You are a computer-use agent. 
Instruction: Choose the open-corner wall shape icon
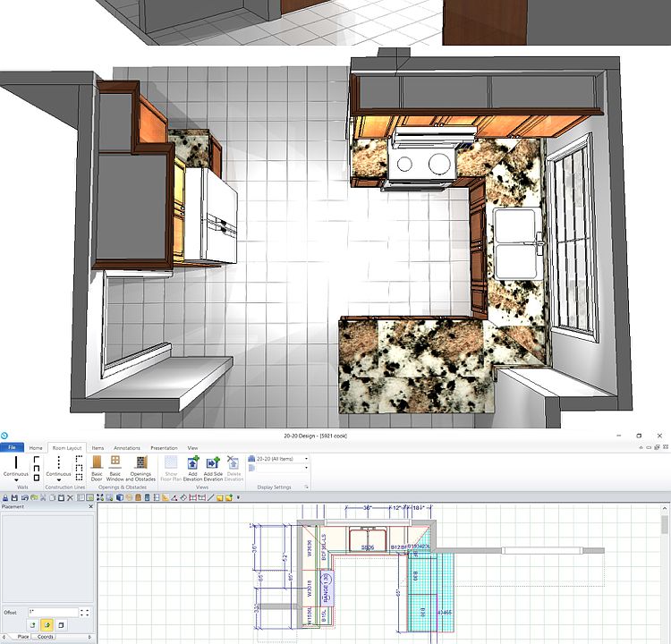[37, 459]
